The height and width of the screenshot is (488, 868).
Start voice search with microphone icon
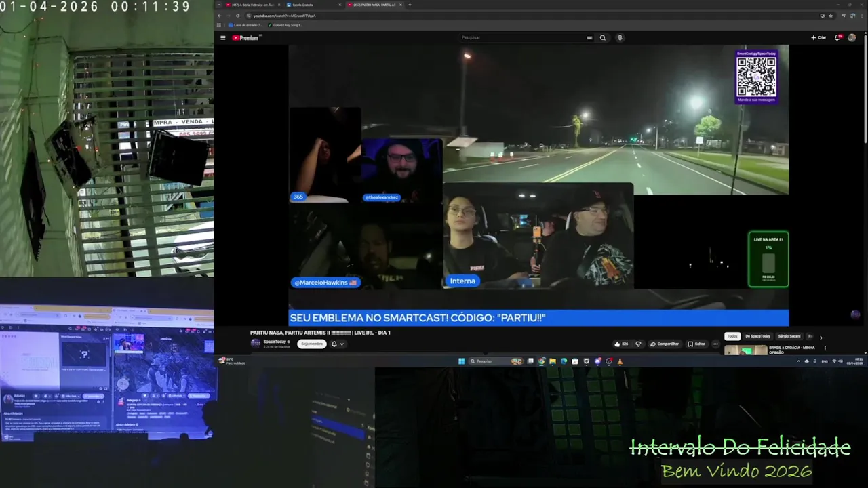620,38
